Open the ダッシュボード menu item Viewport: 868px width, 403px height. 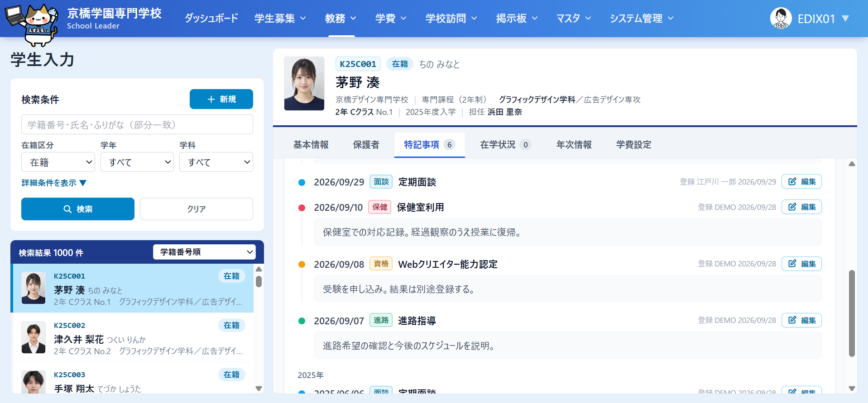[x=211, y=19]
